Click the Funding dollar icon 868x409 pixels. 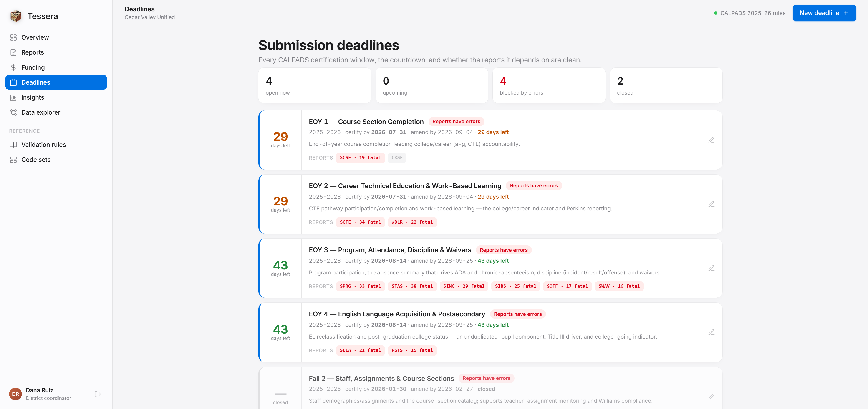(x=13, y=67)
